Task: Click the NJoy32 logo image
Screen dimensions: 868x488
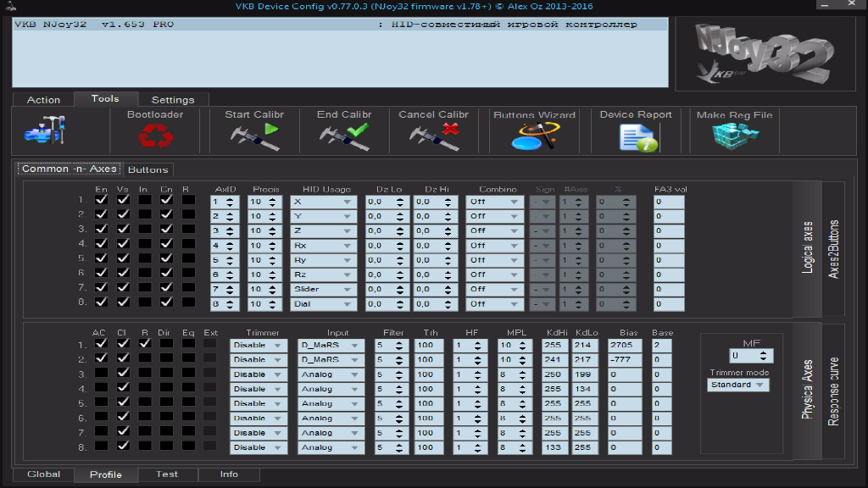Action: coord(765,53)
